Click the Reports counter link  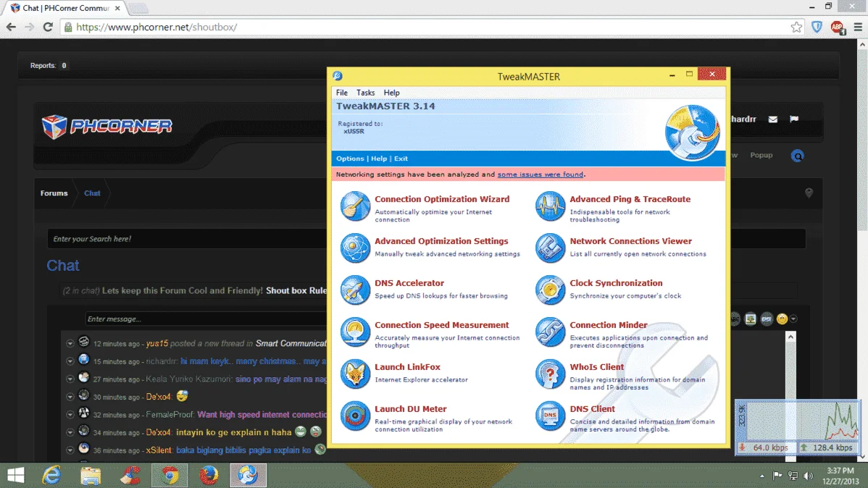48,65
